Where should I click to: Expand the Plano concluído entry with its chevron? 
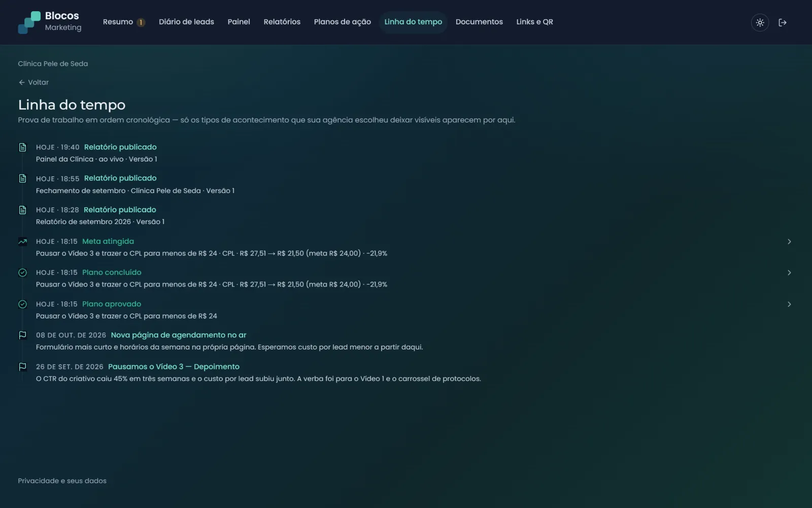click(789, 273)
